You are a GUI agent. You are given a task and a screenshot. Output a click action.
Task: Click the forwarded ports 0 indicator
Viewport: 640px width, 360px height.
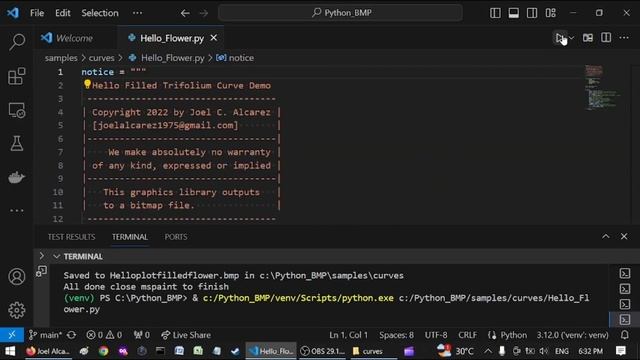pos(142,335)
